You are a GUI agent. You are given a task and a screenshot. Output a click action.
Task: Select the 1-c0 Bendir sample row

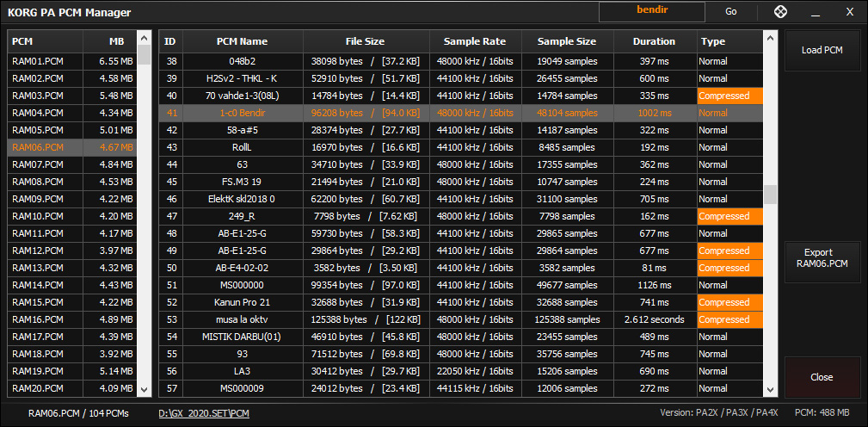point(461,113)
